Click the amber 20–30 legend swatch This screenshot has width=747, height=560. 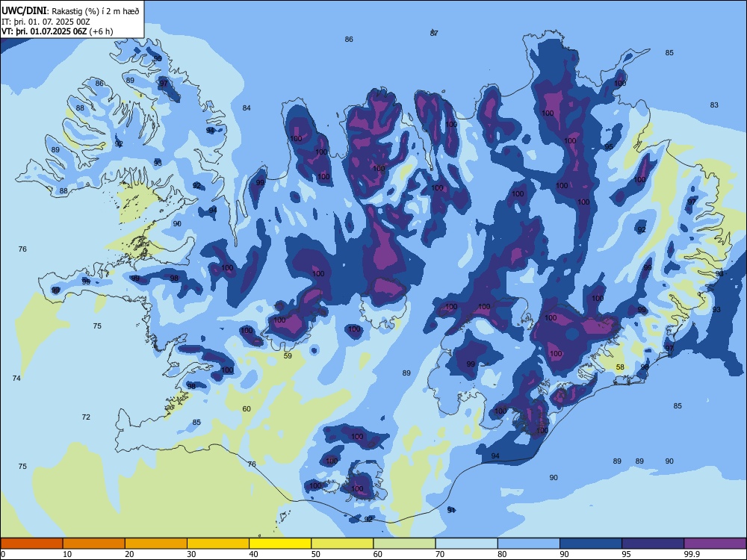click(156, 544)
